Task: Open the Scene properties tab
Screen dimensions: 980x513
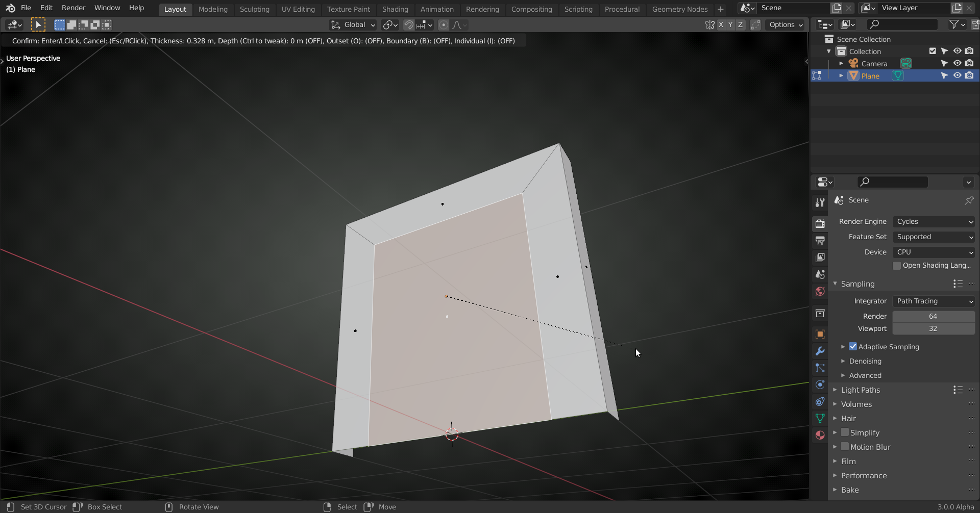Action: pyautogui.click(x=820, y=274)
